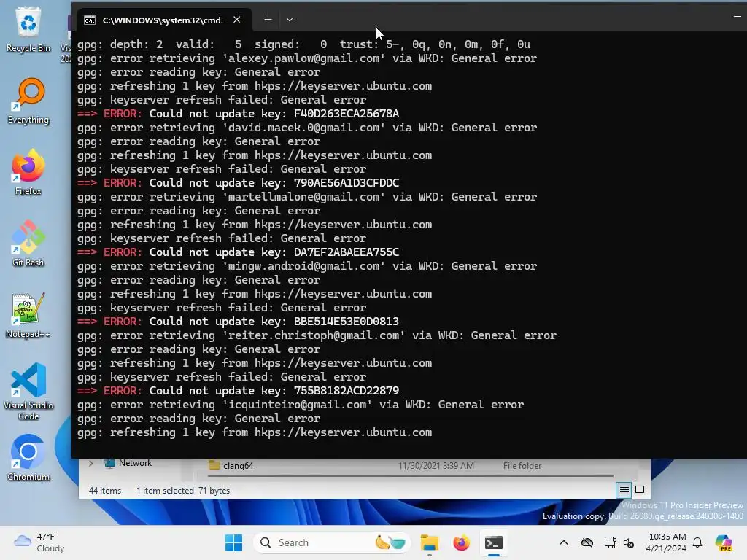Viewport: 747px width, 560px height.
Task: Expand the Network tree item in File Explorer
Action: [90, 463]
